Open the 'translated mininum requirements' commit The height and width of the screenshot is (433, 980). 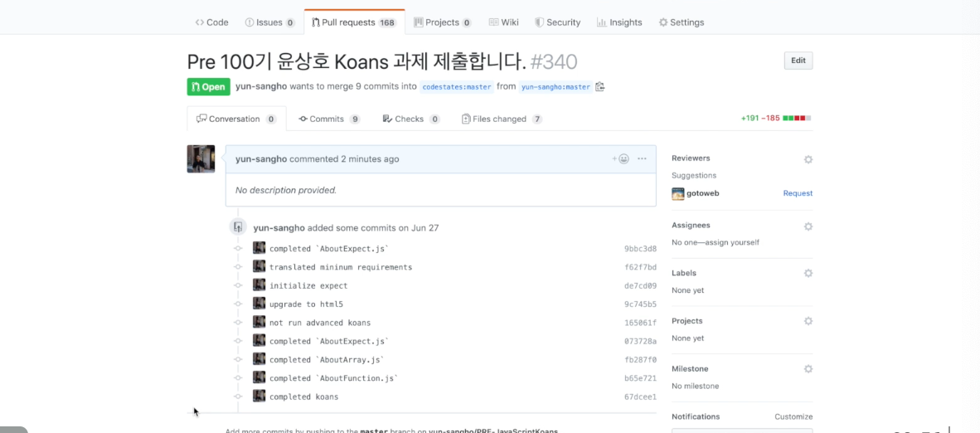(341, 267)
